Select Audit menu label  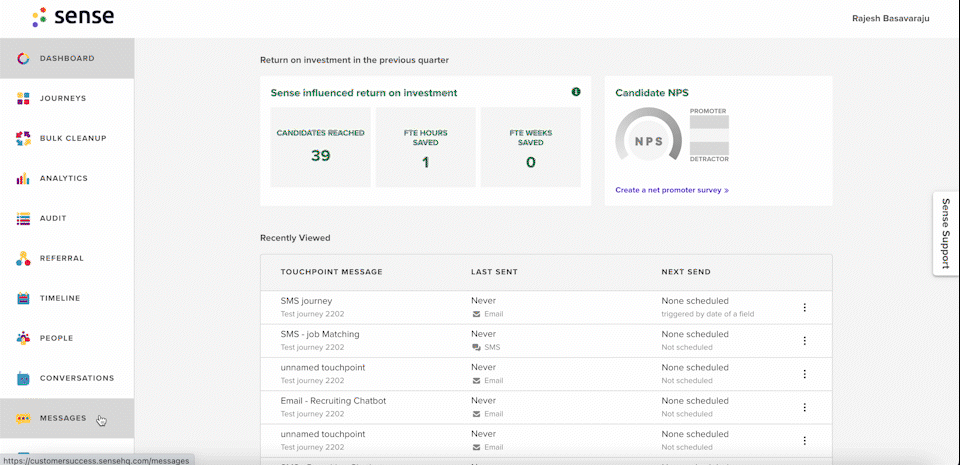(53, 218)
